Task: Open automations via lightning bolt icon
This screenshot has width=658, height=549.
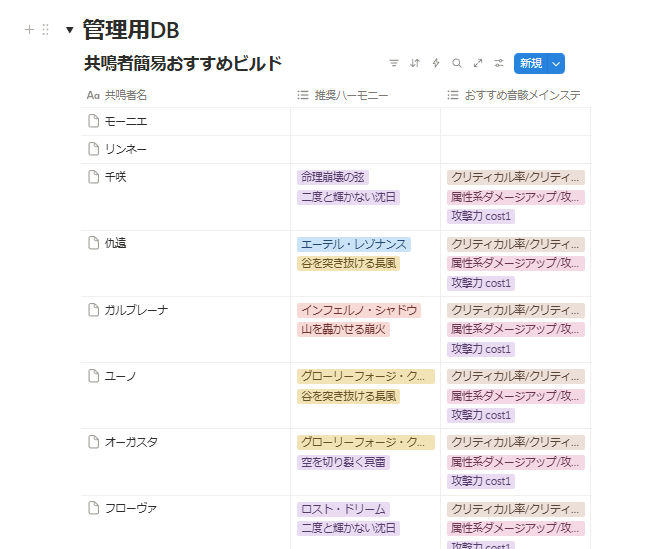Action: click(436, 63)
